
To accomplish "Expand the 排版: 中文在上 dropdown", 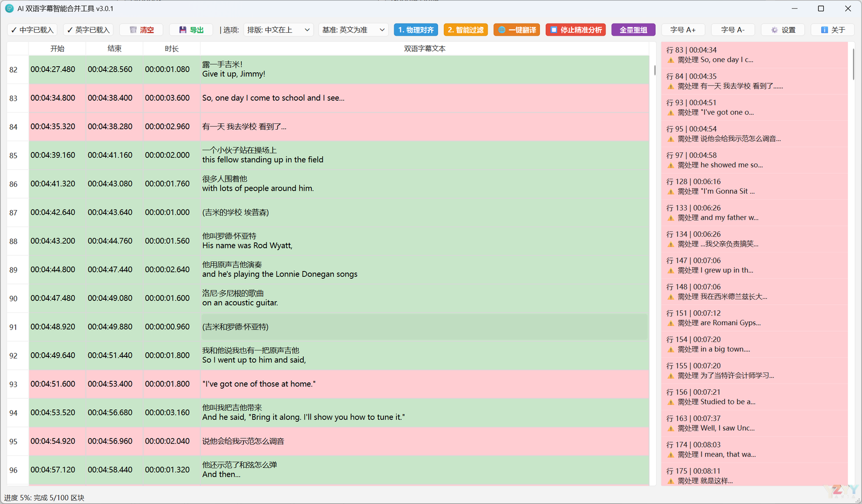I will click(279, 30).
